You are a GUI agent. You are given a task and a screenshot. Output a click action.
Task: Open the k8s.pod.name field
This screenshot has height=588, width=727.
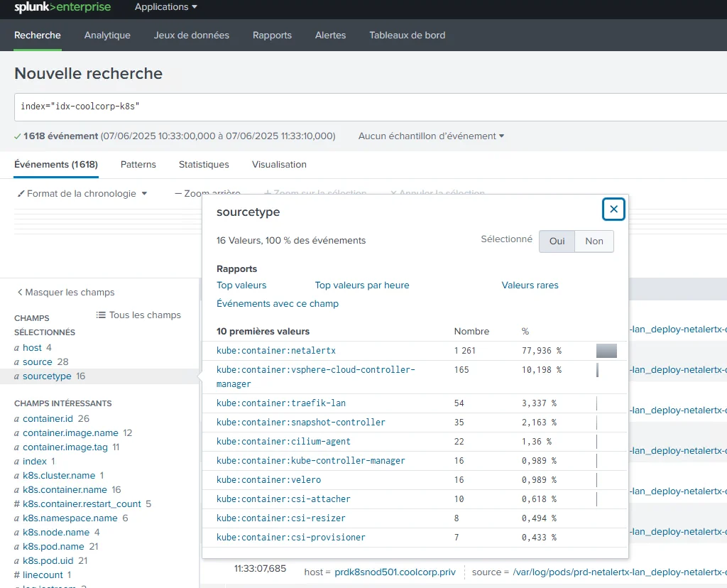coord(53,547)
